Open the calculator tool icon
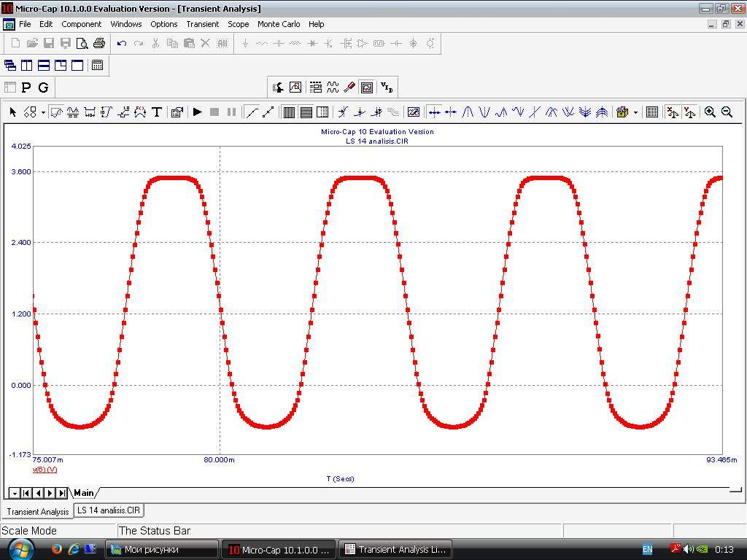The width and height of the screenshot is (747, 560). click(x=96, y=66)
